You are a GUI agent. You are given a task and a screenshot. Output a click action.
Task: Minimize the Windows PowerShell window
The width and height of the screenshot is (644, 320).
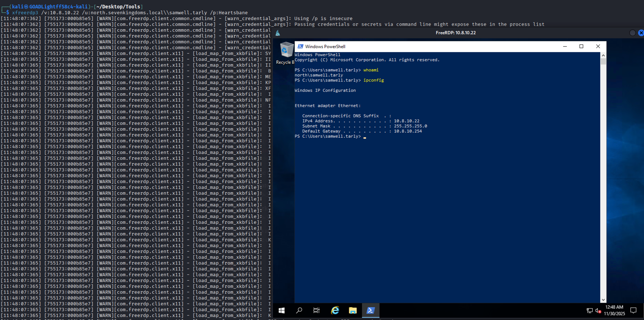coord(565,47)
